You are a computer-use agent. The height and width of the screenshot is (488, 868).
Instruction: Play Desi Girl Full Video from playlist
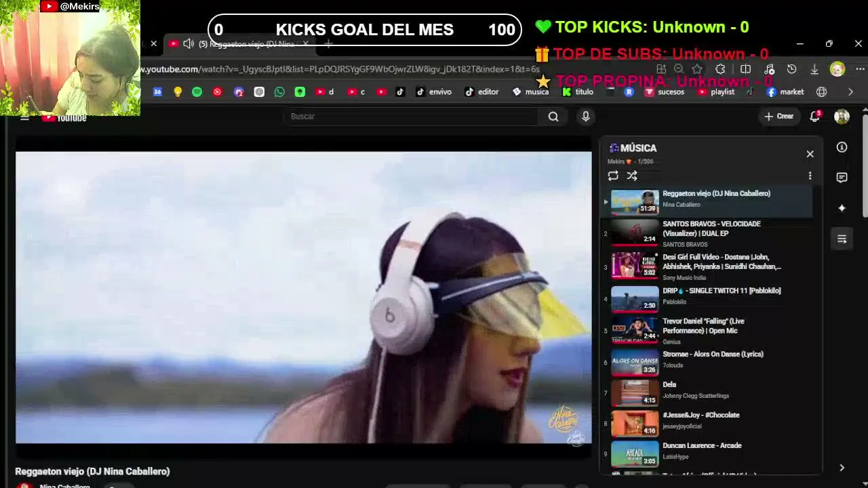click(708, 266)
